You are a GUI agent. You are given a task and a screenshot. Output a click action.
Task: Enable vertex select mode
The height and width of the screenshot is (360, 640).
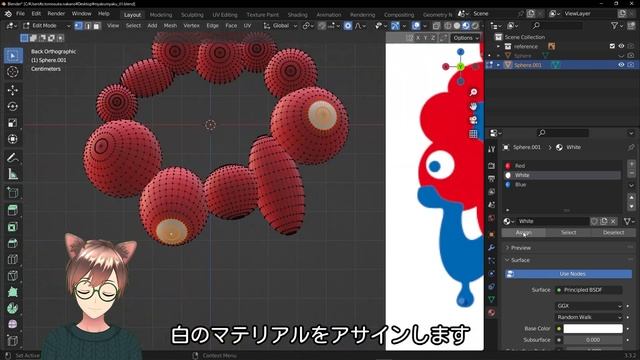click(78, 26)
